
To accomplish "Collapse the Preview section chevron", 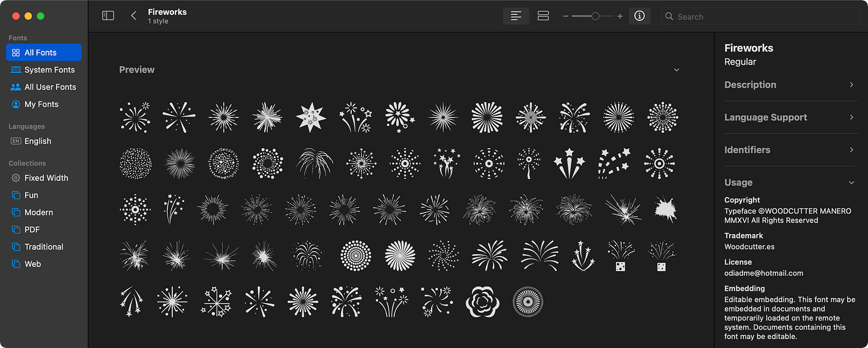I will point(677,70).
